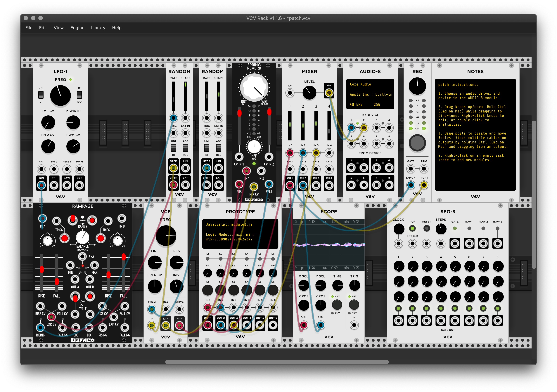This screenshot has width=557, height=392.
Task: Click PROTOTYPE OUT 6 jack
Action: (x=273, y=325)
